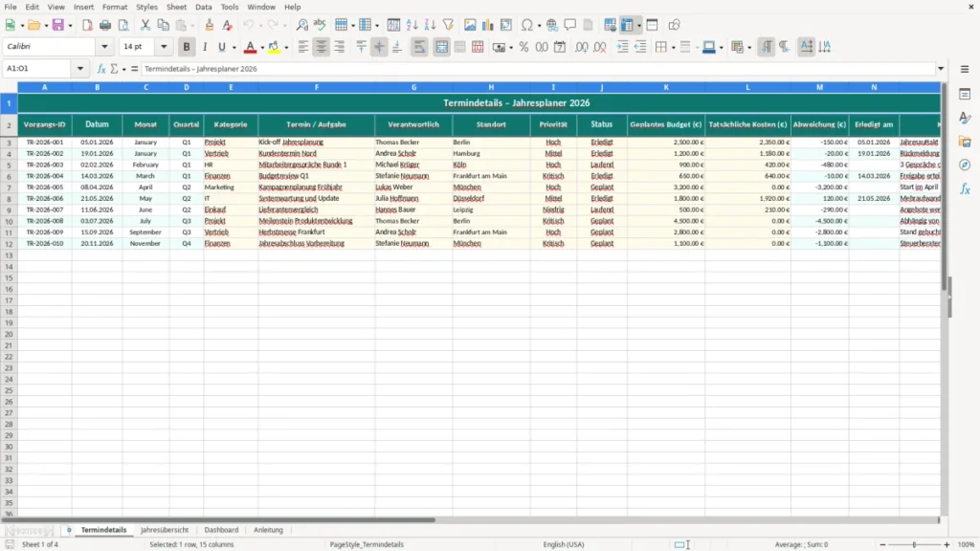The image size is (980, 551).
Task: Open the sidebar Gallery panel
Action: coord(965,142)
